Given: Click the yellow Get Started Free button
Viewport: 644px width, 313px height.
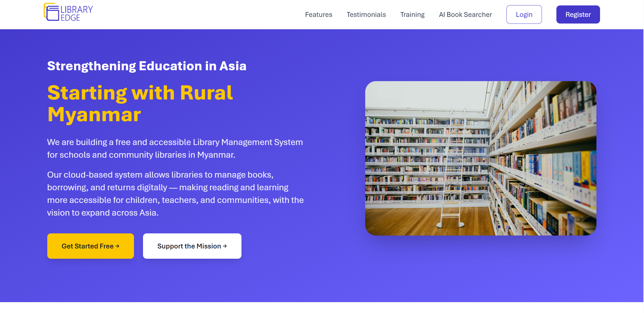Looking at the screenshot, I should point(91,246).
